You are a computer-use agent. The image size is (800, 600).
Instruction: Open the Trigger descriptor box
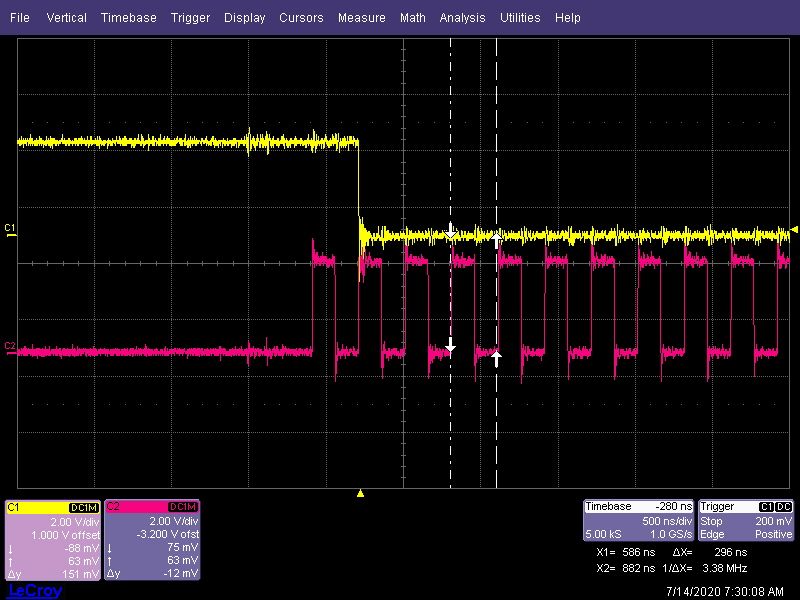click(x=745, y=520)
